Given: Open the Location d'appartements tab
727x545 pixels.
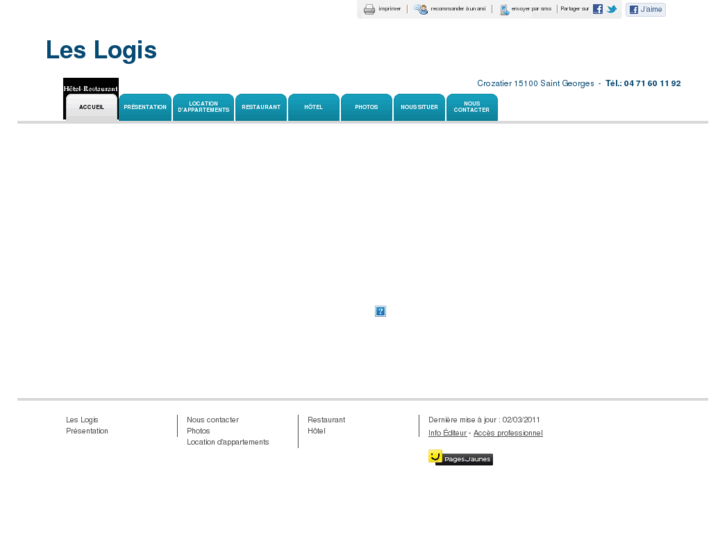Looking at the screenshot, I should 204,107.
